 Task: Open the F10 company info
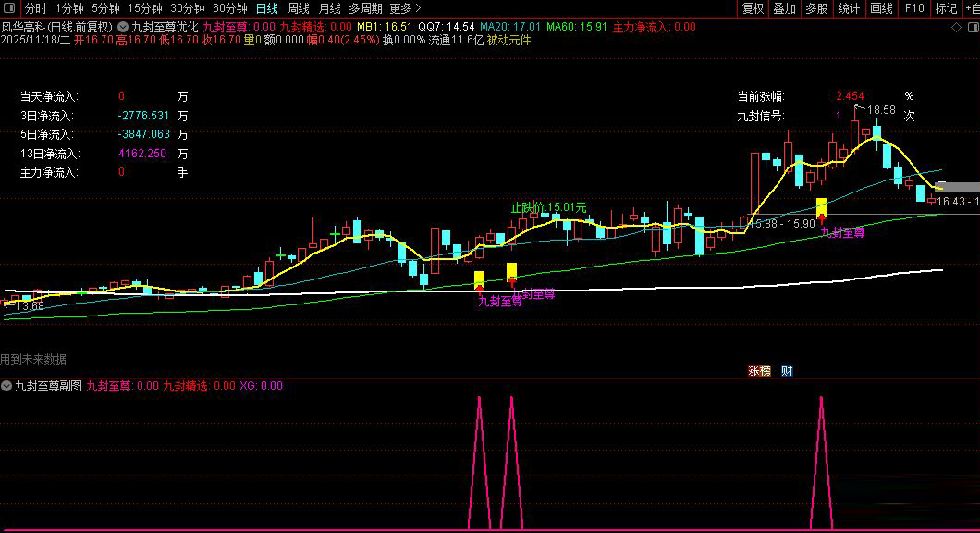(x=914, y=8)
